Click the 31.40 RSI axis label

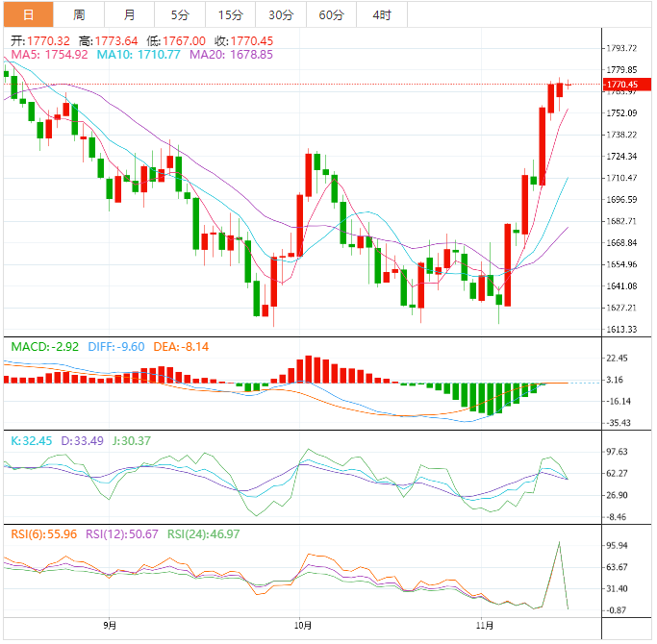618,589
